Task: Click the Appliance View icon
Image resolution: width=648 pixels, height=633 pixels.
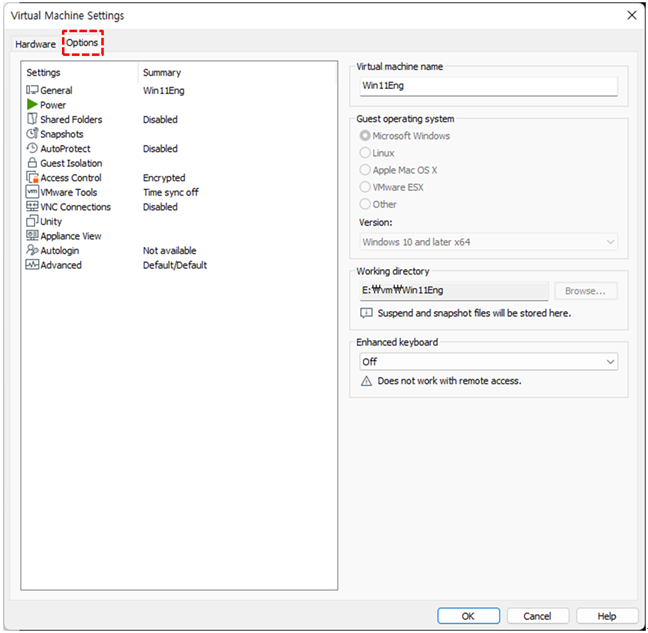Action: point(32,236)
